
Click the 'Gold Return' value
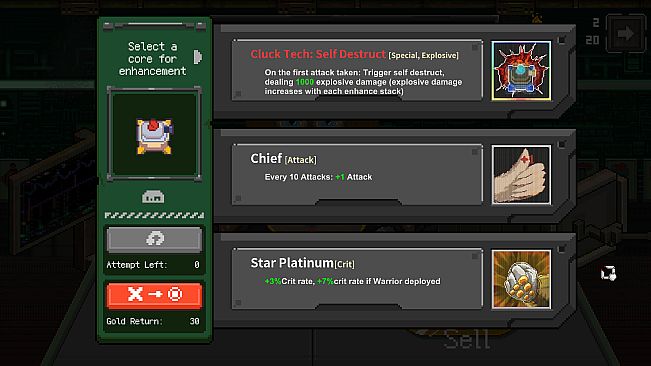point(195,321)
